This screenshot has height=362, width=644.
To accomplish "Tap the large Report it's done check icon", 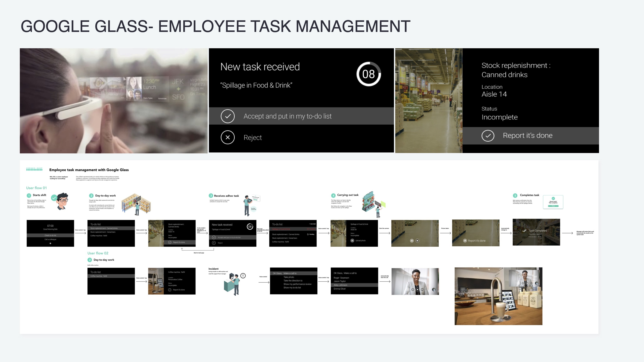I will click(488, 136).
